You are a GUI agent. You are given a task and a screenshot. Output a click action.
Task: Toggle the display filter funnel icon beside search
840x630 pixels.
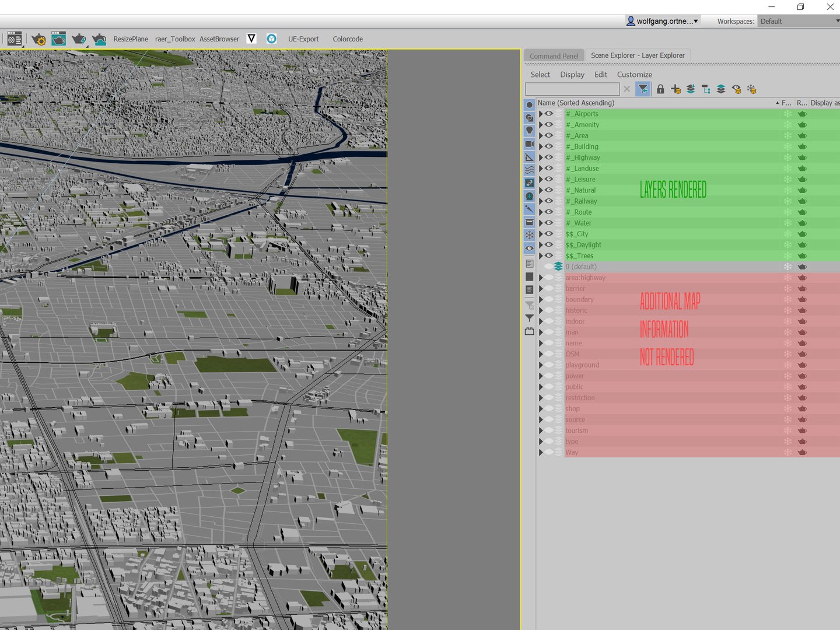(x=643, y=89)
